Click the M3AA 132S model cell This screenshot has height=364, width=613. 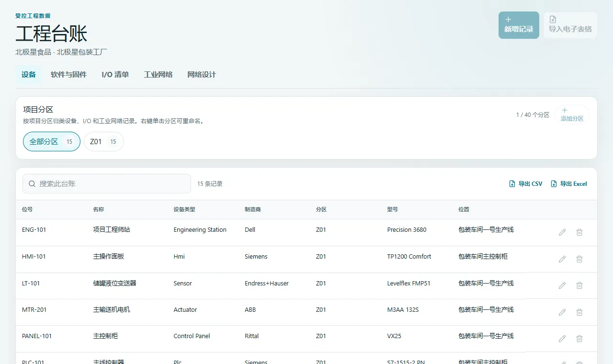[x=403, y=310]
